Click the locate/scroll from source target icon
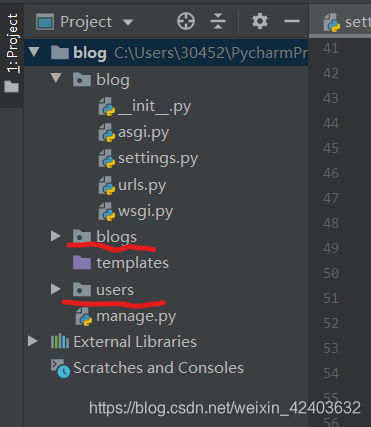Image resolution: width=371 pixels, height=427 pixels. 186,22
